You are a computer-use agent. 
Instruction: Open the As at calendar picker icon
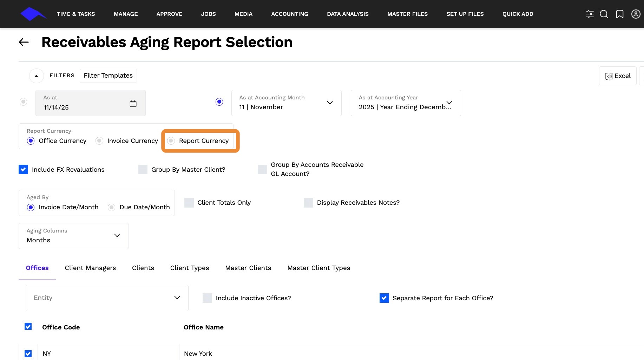pos(133,104)
